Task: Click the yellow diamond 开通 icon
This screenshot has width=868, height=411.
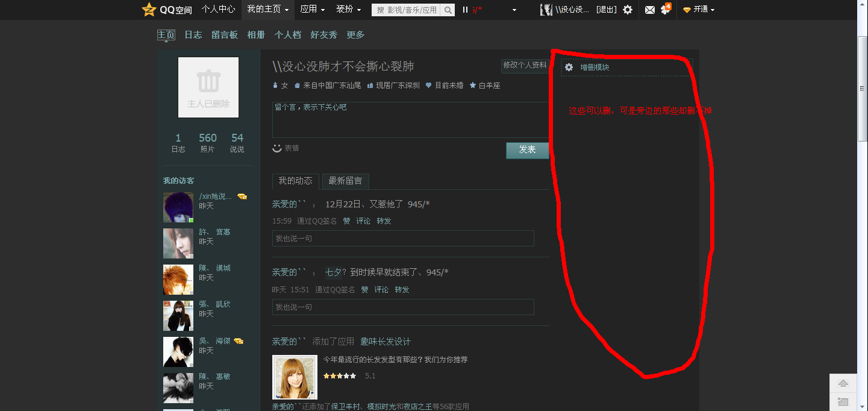Action: (x=687, y=10)
